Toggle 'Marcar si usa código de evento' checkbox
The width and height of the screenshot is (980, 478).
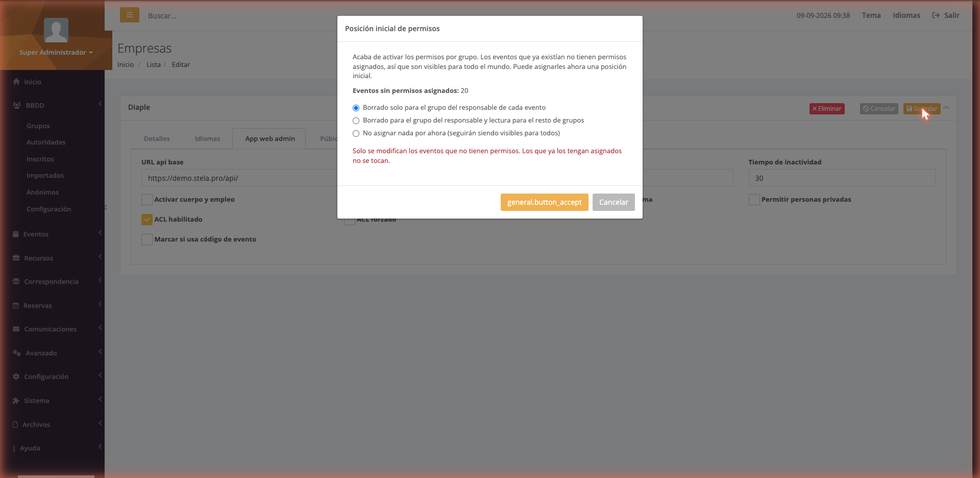click(x=147, y=240)
